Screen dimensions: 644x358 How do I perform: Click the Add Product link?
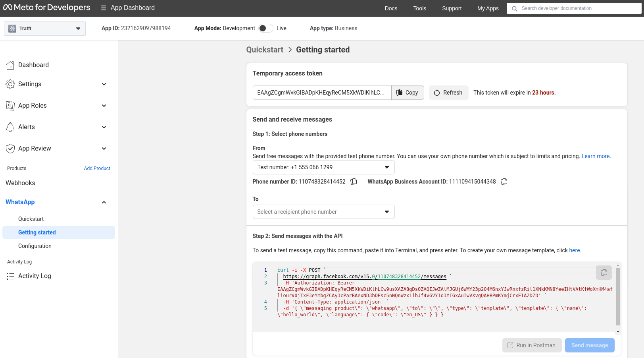pos(97,168)
